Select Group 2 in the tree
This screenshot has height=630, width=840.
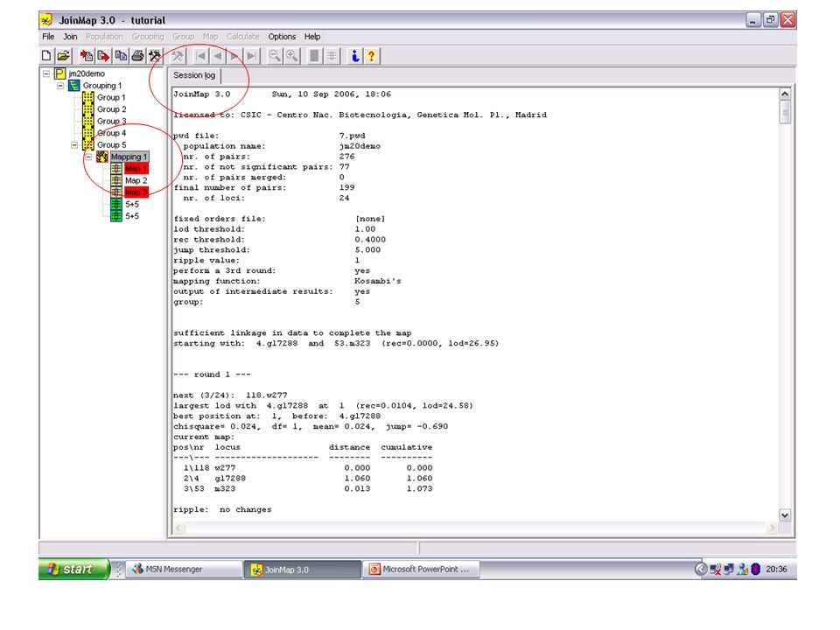point(111,109)
